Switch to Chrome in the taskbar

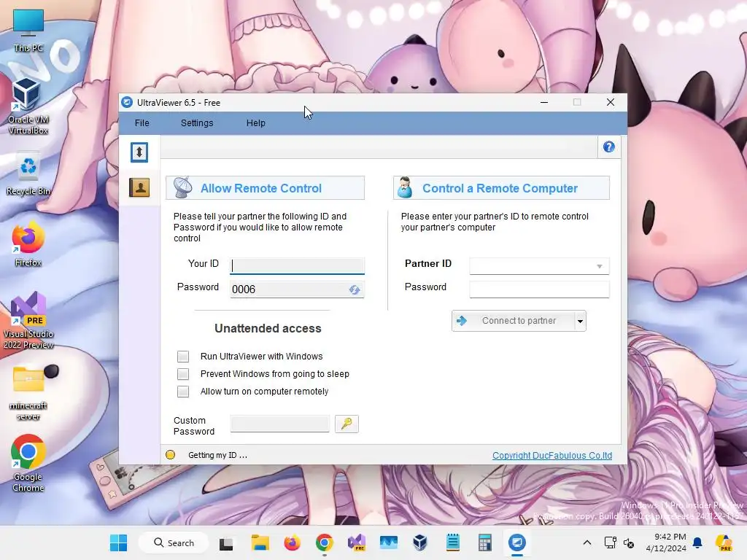(324, 542)
